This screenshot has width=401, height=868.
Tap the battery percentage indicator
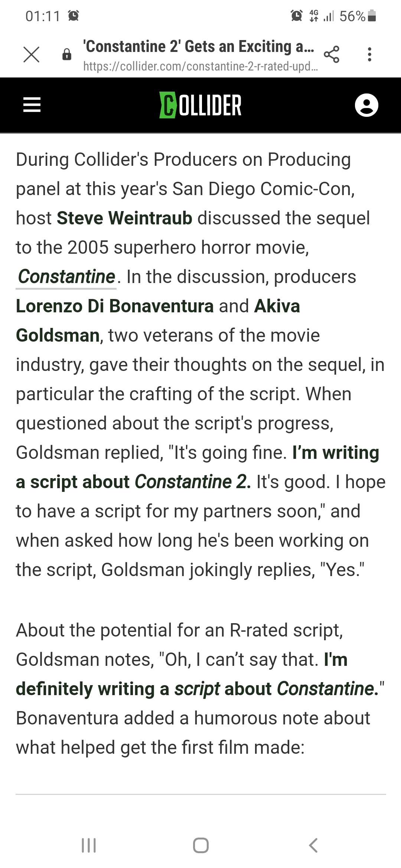click(x=357, y=16)
